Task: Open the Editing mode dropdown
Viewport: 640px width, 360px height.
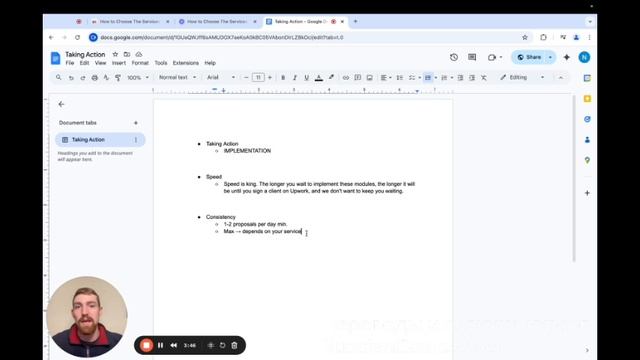Action: tap(522, 78)
